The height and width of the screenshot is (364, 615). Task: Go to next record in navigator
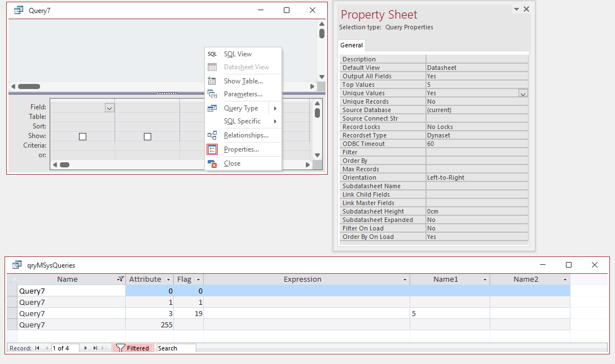pos(86,348)
